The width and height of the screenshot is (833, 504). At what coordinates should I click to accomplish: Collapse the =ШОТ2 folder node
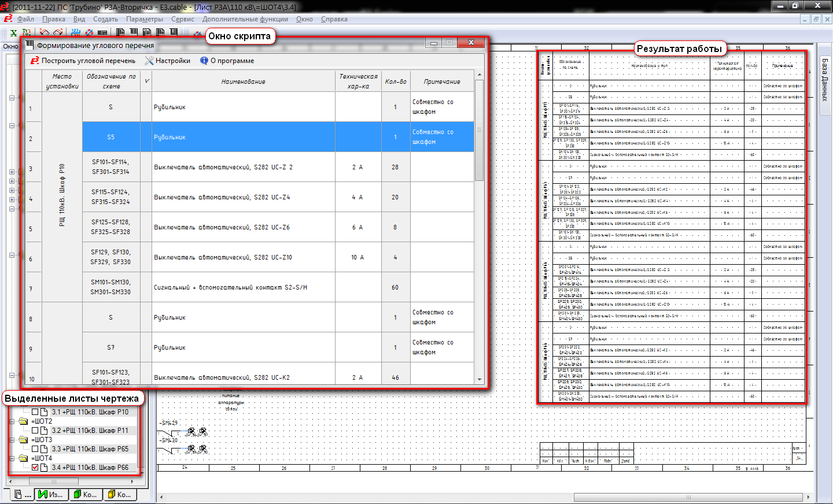12,421
